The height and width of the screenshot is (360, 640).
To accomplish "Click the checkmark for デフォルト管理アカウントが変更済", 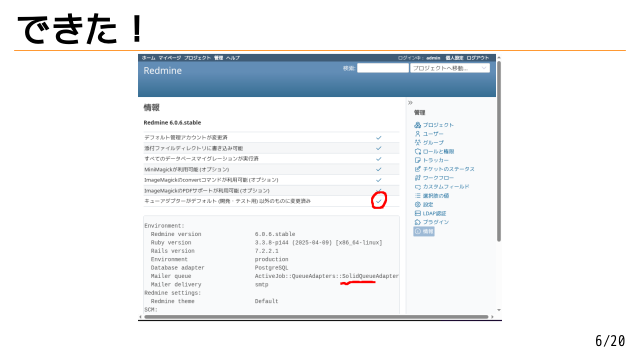I will pyautogui.click(x=378, y=138).
